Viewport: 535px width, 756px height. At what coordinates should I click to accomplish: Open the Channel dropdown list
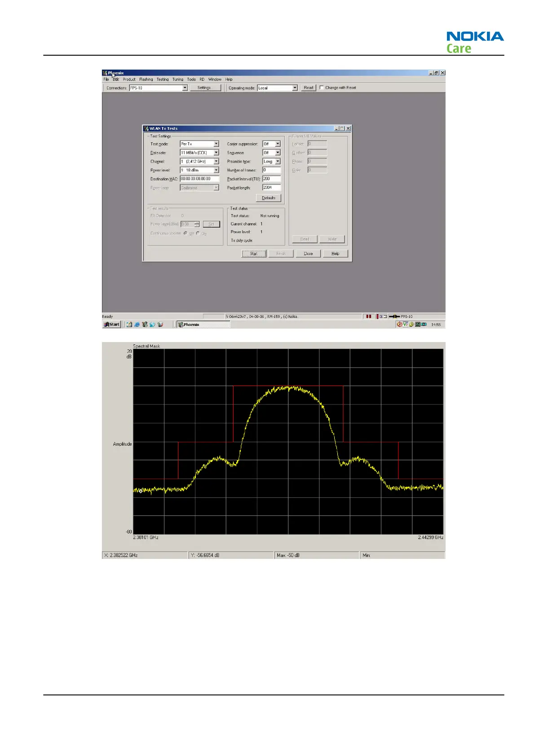[x=216, y=161]
